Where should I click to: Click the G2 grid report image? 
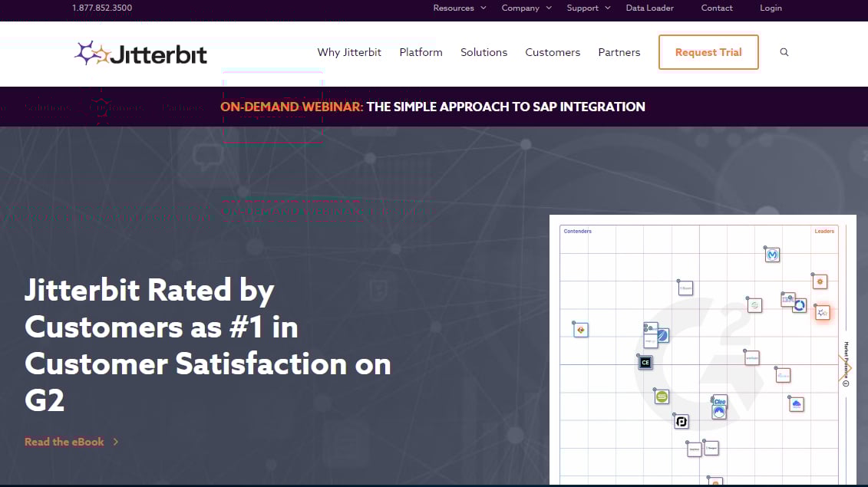coord(702,350)
